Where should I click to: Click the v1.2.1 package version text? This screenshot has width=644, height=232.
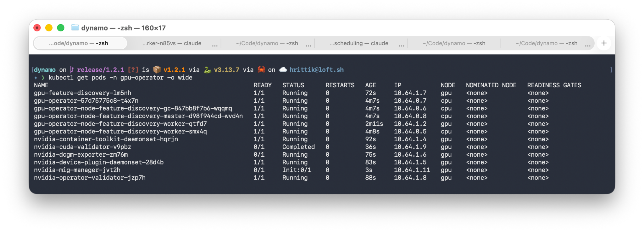[x=174, y=70]
